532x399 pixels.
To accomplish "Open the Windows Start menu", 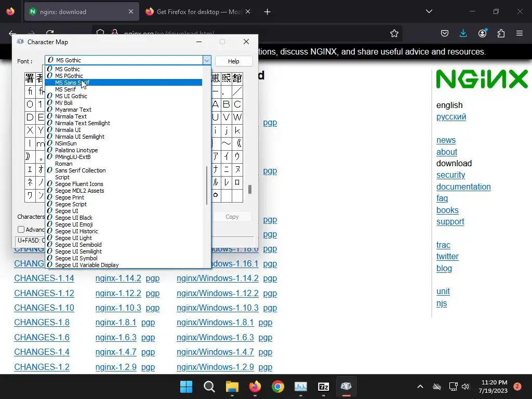I will (x=186, y=387).
